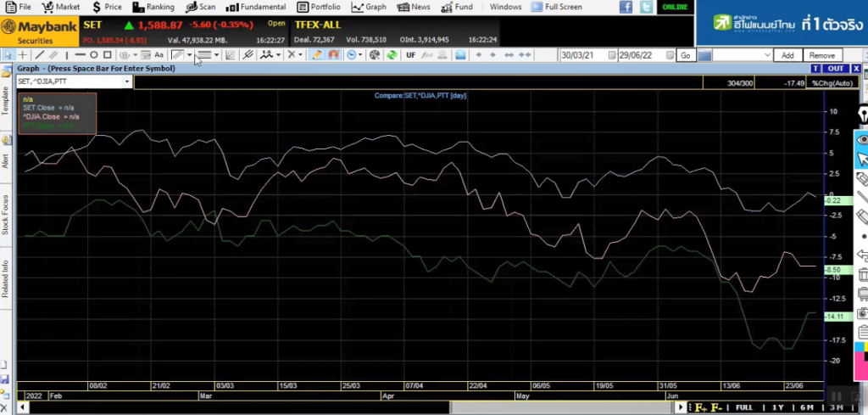868x415 pixels.
Task: Open end date 29/06/22 calendar picker
Action: tap(670, 55)
